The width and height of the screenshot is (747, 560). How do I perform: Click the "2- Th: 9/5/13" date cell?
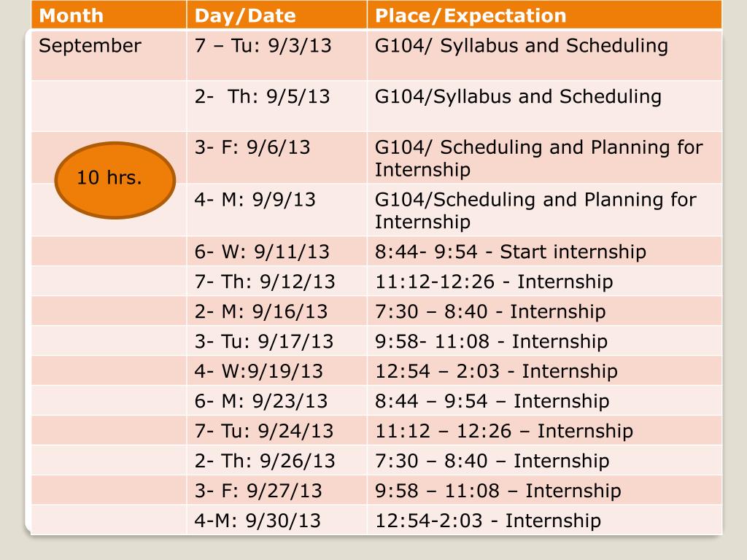click(x=263, y=97)
